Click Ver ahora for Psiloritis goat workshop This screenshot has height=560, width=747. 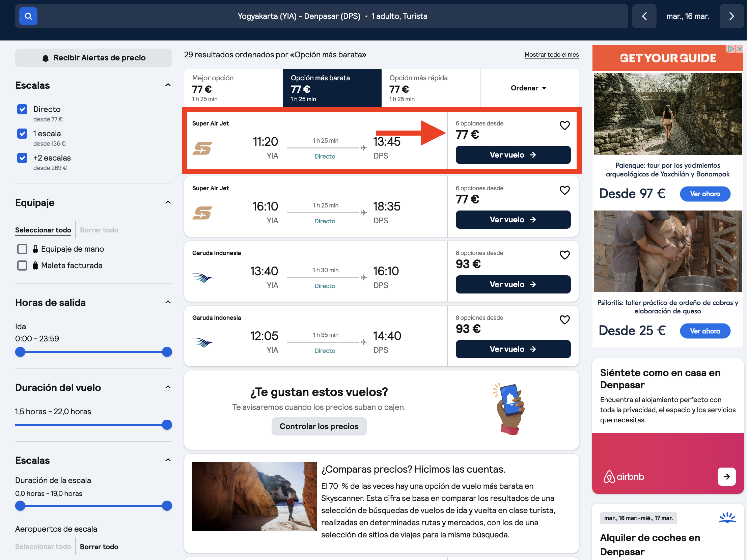(705, 331)
